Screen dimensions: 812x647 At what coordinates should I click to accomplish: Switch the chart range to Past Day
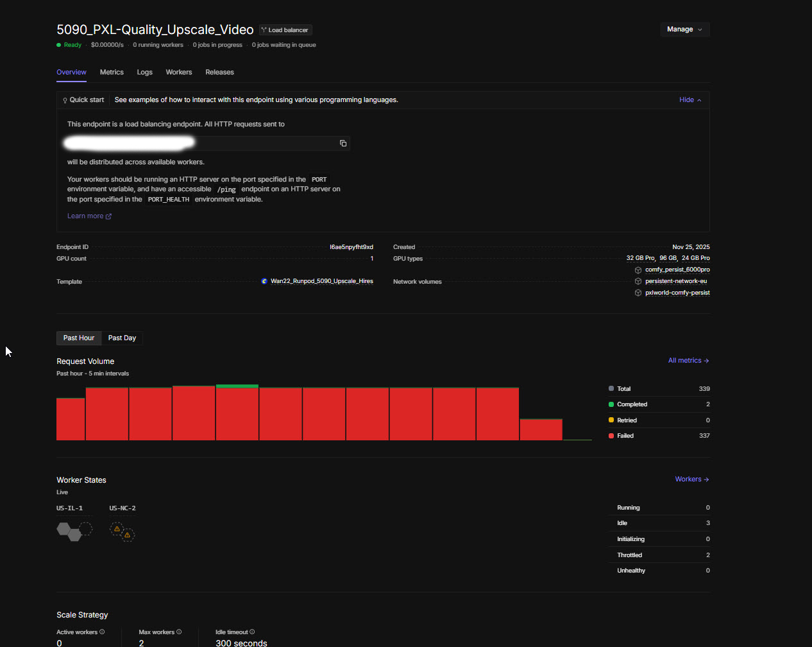122,338
